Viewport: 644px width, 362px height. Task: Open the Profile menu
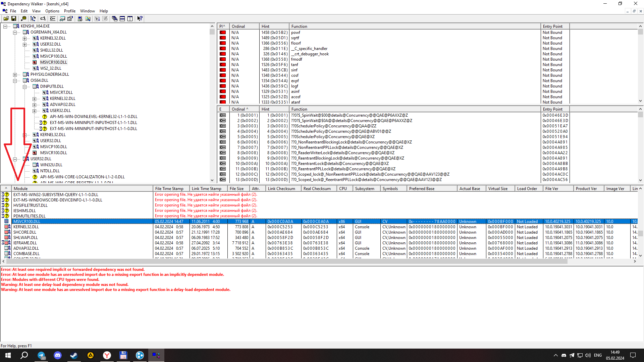pos(70,11)
